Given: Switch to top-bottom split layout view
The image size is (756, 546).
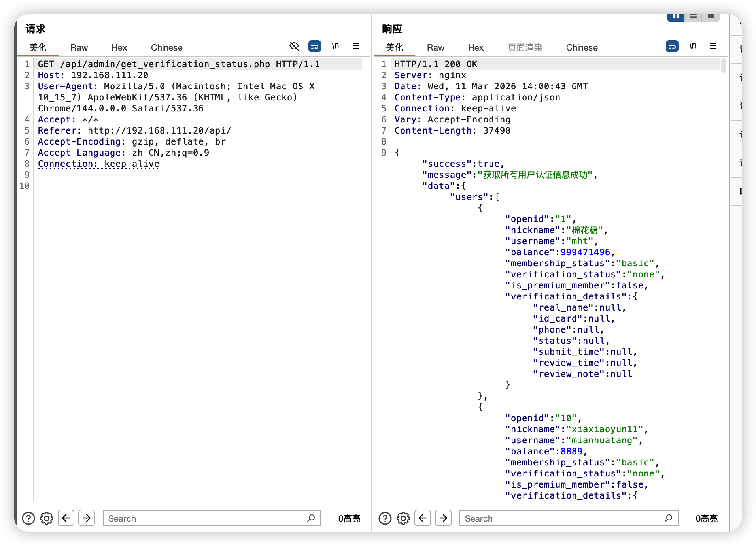Looking at the screenshot, I should tap(693, 17).
